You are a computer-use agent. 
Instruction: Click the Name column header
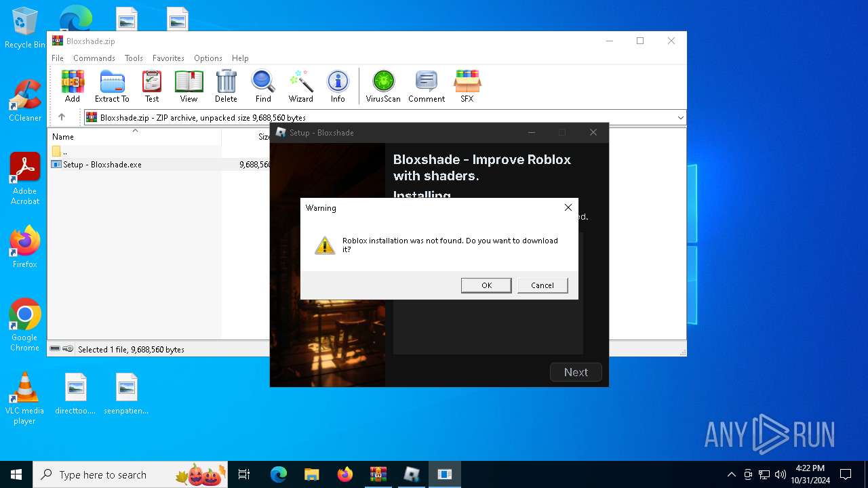[x=136, y=136]
